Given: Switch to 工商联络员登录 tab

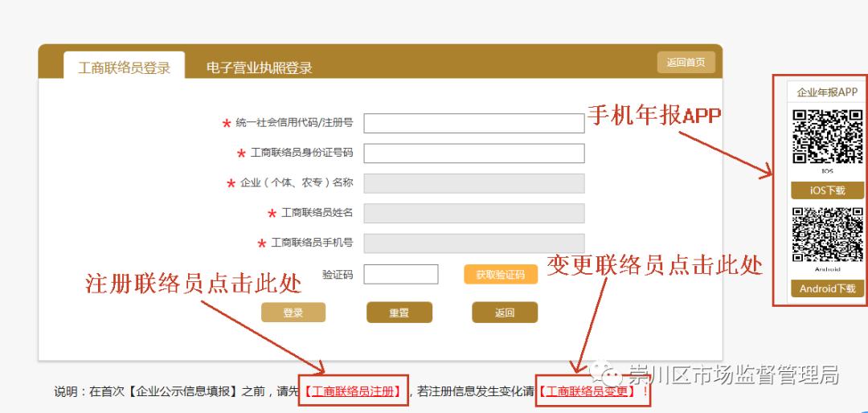Looking at the screenshot, I should 124,67.
